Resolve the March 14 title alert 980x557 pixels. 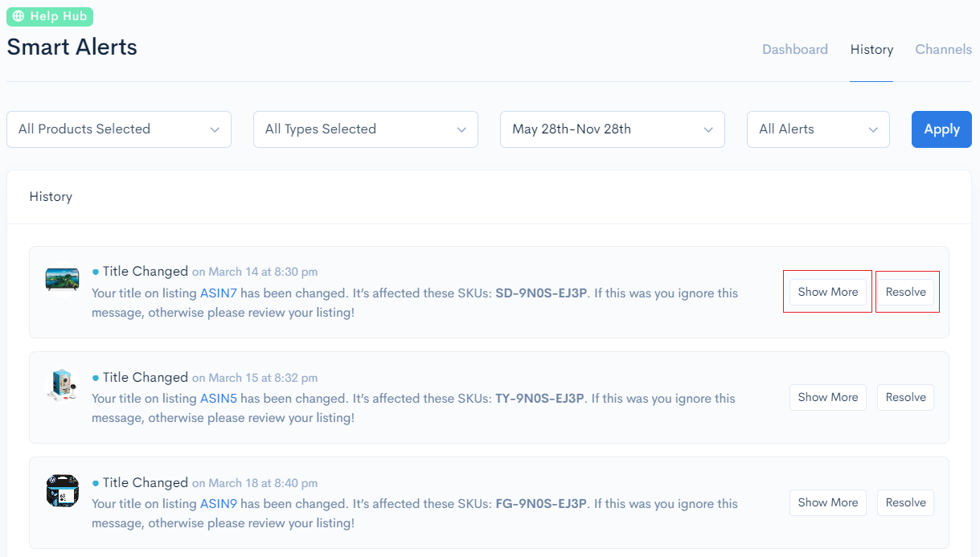(905, 292)
